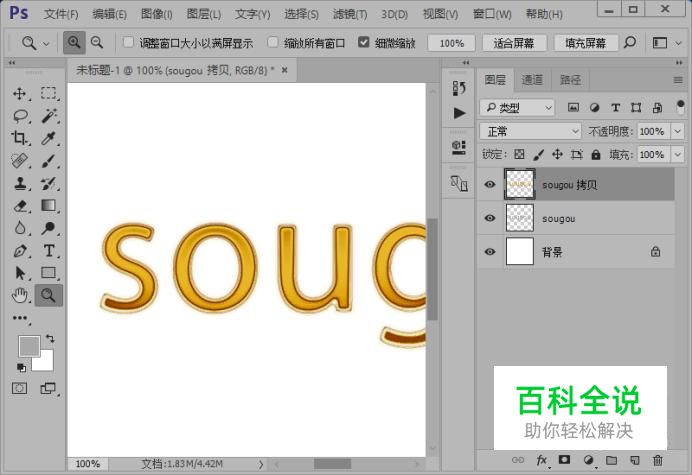Add a layer mask
692x475 pixels.
(564, 460)
